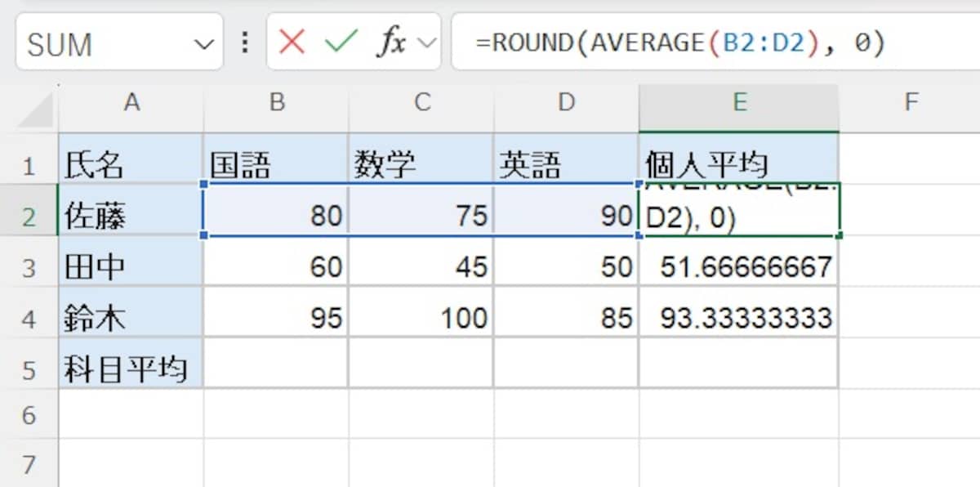The image size is (980, 487).
Task: Select row header 3
Action: (x=30, y=266)
